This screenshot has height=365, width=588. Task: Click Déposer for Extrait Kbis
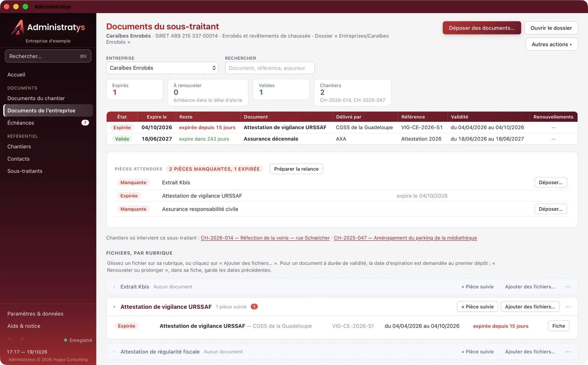tap(551, 182)
